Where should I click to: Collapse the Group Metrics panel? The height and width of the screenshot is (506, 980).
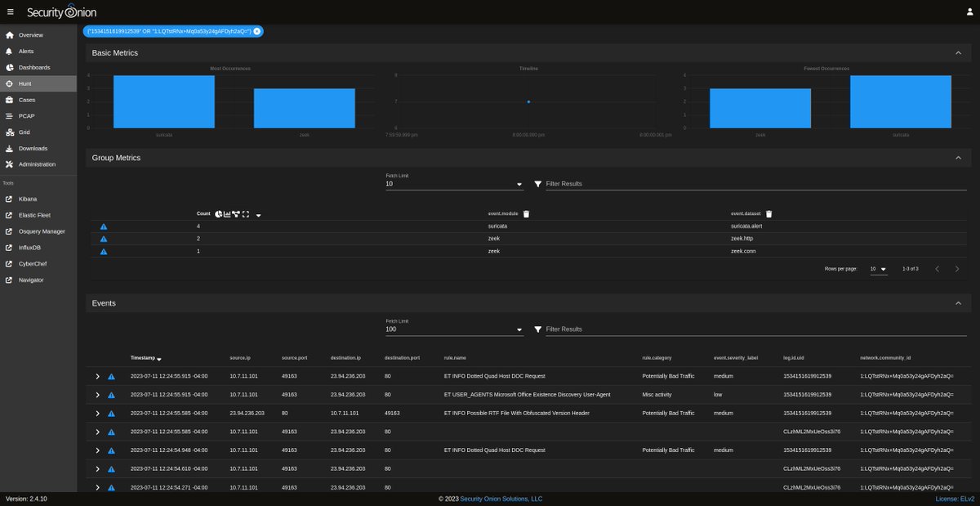pyautogui.click(x=958, y=157)
